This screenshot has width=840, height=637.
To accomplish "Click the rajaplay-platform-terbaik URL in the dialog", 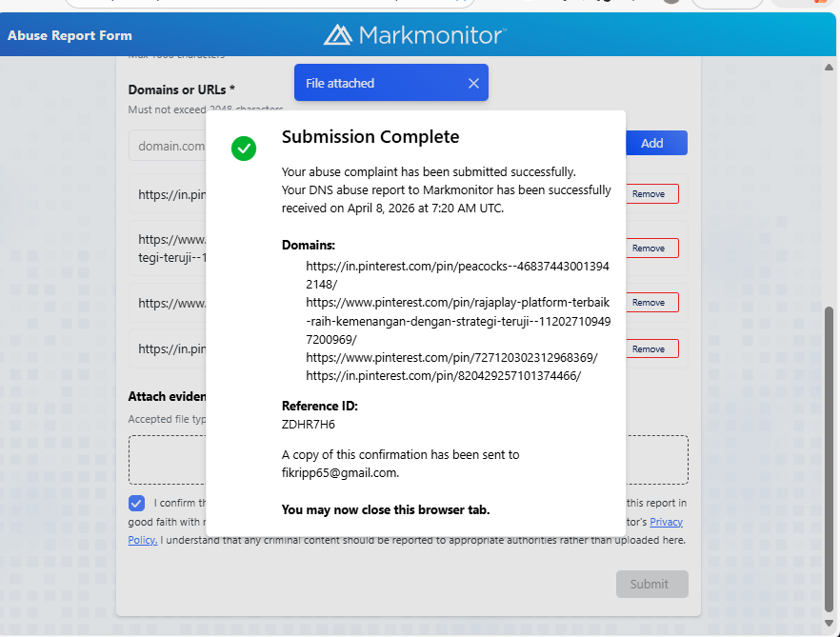I will pyautogui.click(x=458, y=321).
